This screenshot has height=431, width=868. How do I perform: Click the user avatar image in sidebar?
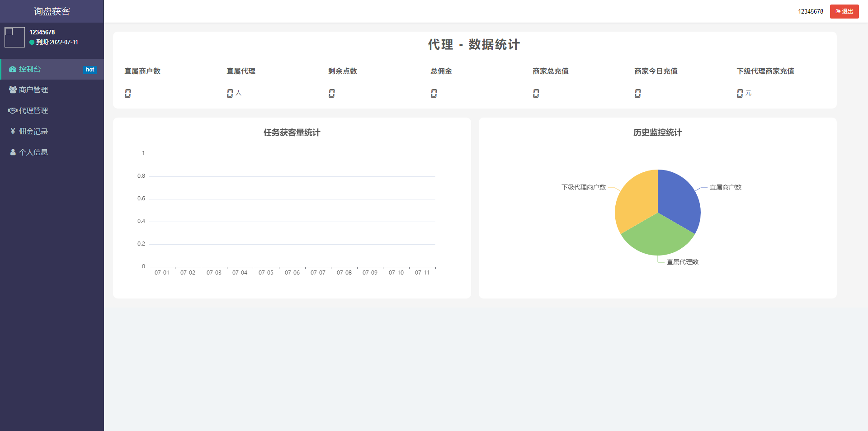(14, 37)
